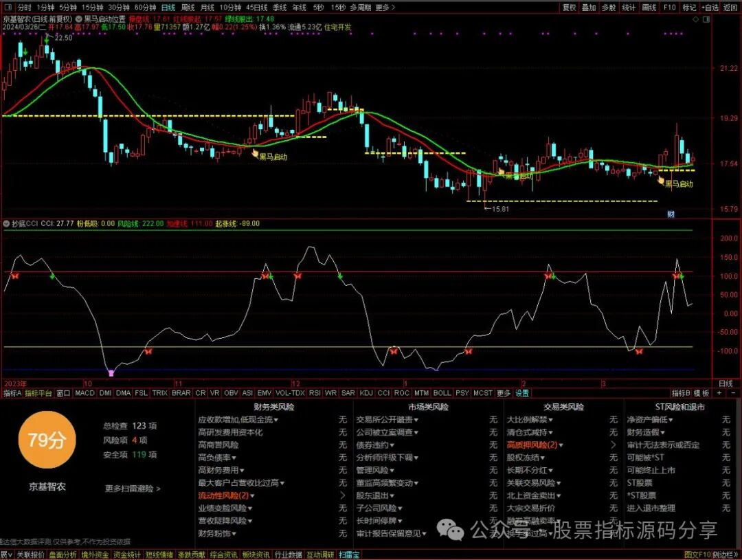The height and width of the screenshot is (560, 742).
Task: Click the pink square marker on CCI line
Action: coord(111,373)
